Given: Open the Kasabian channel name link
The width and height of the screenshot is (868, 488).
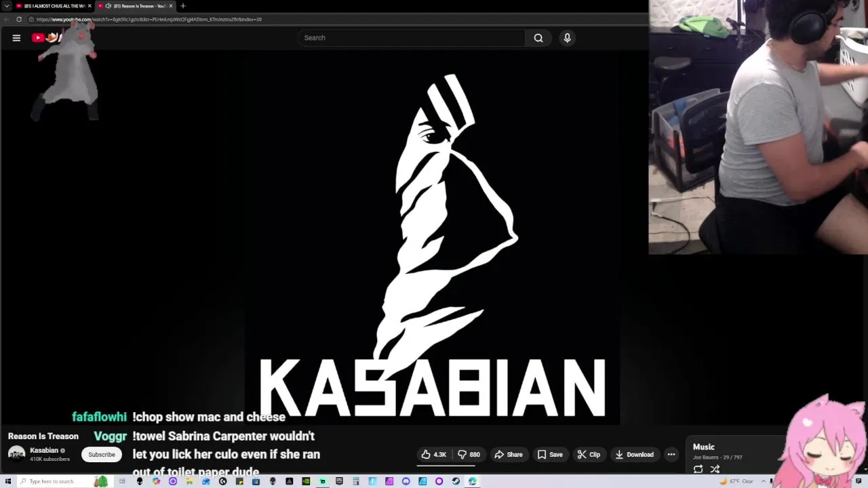Looking at the screenshot, I should point(44,451).
